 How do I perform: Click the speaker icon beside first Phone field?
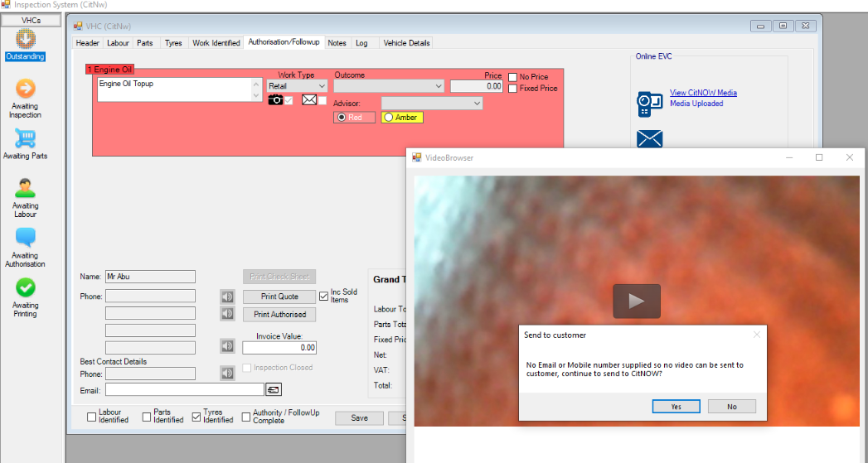coord(227,297)
